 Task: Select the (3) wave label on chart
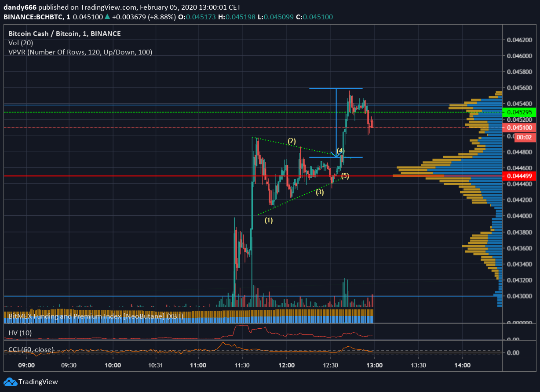(x=320, y=192)
